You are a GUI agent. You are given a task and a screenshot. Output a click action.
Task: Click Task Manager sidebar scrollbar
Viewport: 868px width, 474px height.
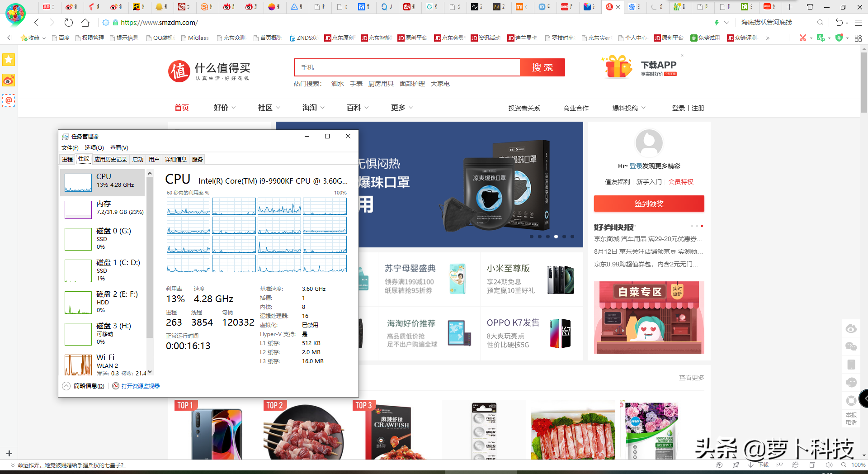(150, 258)
